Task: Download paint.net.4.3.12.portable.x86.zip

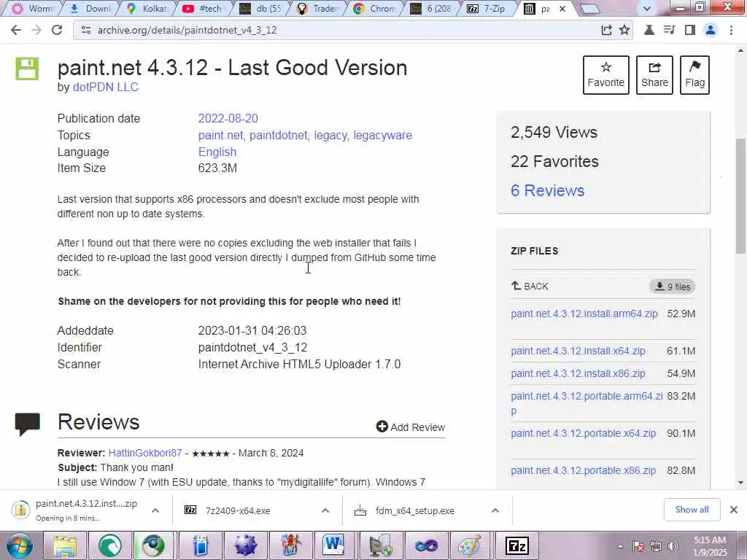Action: tap(583, 470)
